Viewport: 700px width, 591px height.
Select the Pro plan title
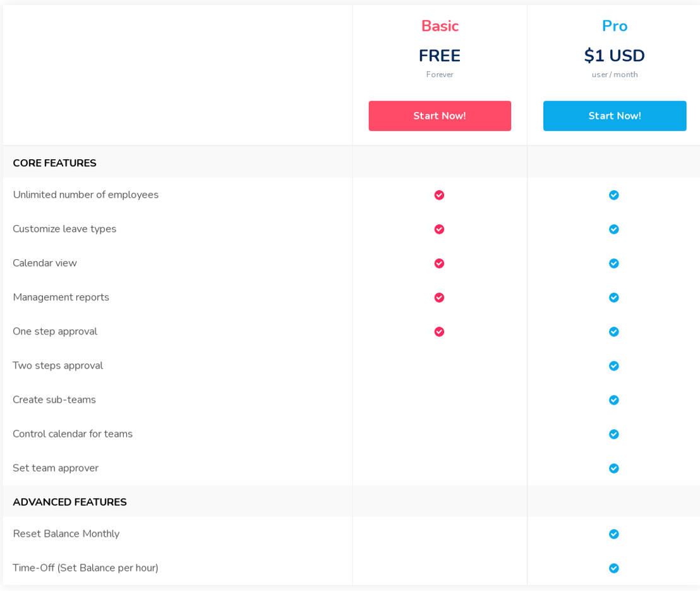tap(614, 26)
